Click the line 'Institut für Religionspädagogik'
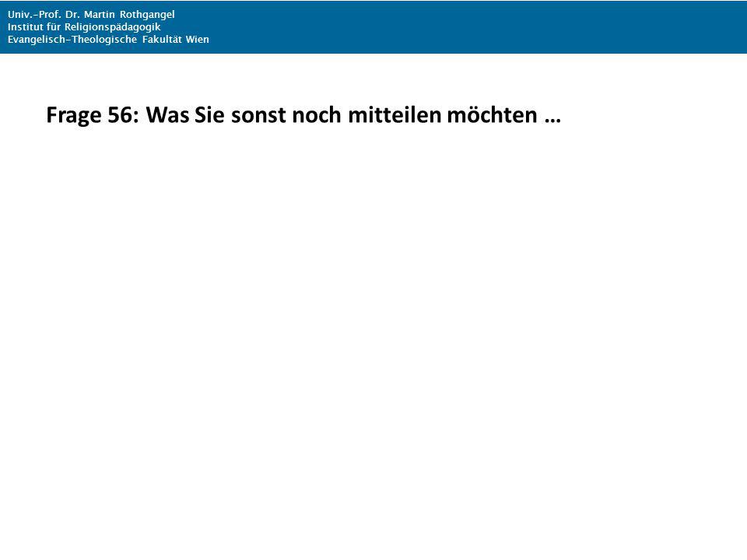 (84, 27)
